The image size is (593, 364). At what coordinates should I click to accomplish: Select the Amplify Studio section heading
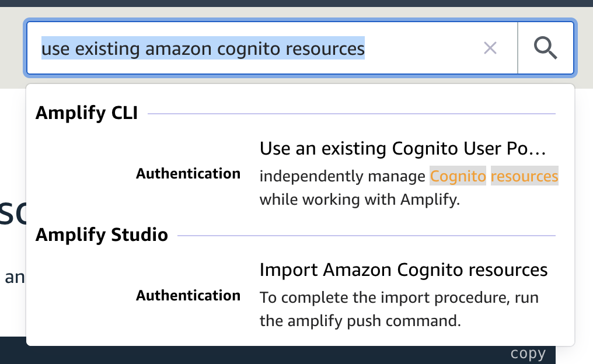click(x=102, y=235)
